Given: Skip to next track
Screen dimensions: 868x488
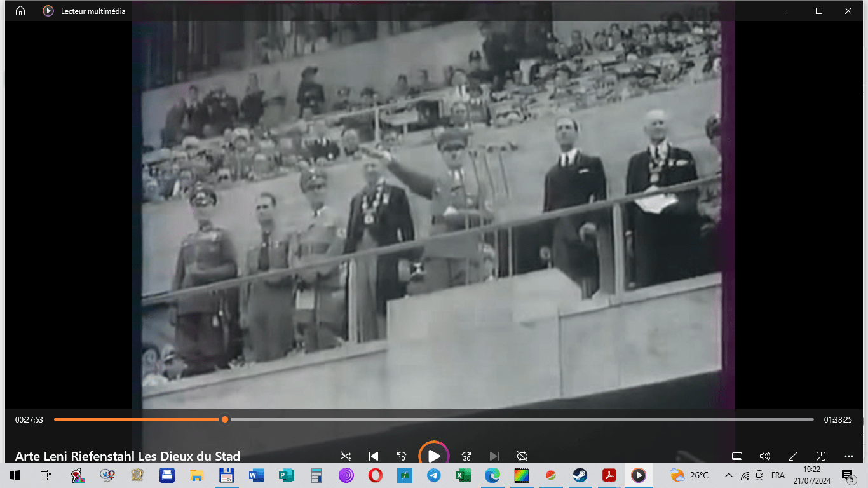Looking at the screenshot, I should [x=494, y=456].
